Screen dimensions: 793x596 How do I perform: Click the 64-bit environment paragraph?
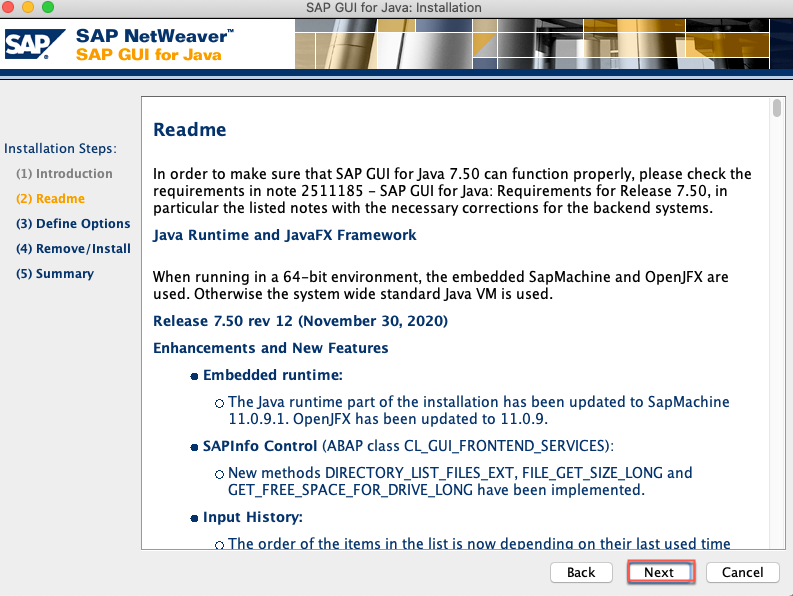pyautogui.click(x=440, y=285)
